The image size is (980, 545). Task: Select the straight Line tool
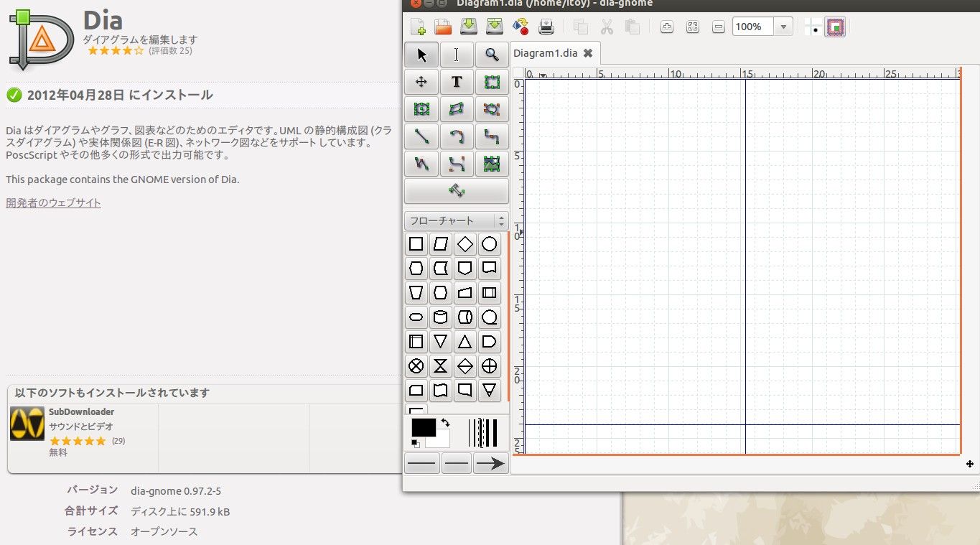(x=421, y=136)
